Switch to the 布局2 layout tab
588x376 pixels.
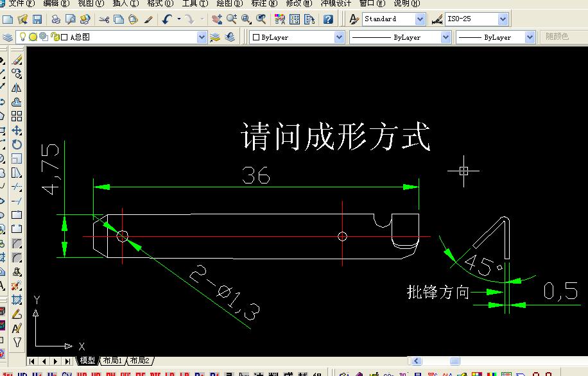click(x=139, y=361)
